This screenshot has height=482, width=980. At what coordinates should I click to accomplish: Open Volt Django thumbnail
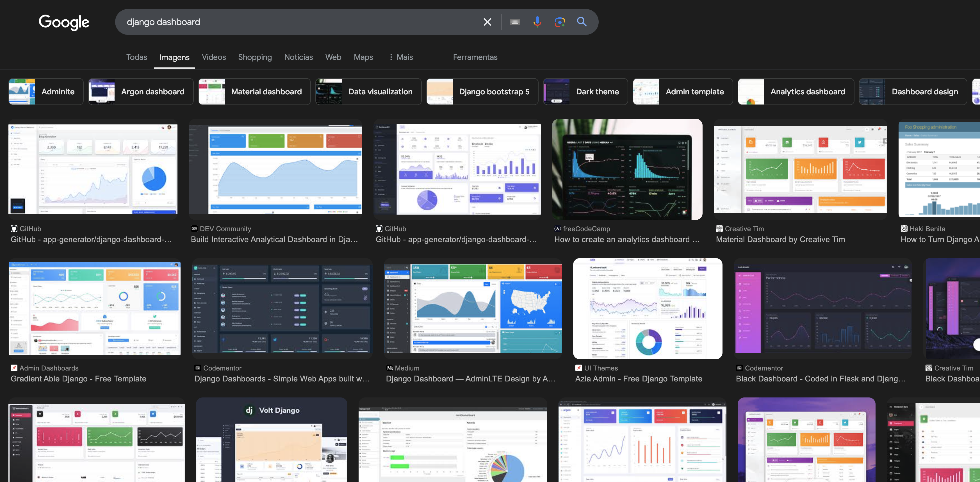(272, 440)
